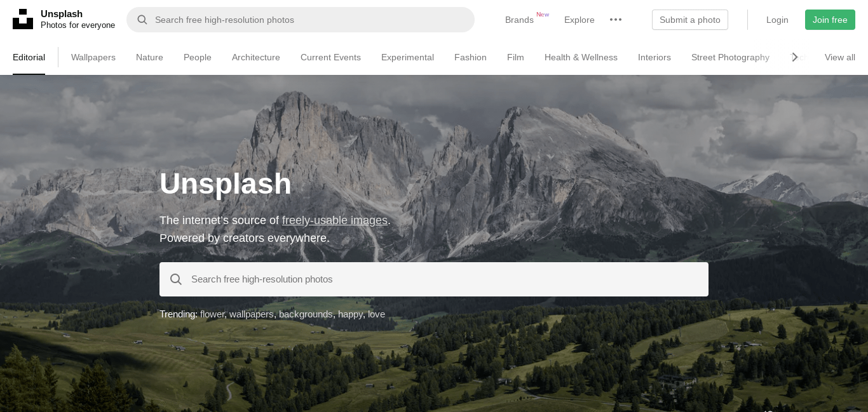The image size is (868, 412).
Task: Switch to the Fashion category
Action: tap(470, 57)
